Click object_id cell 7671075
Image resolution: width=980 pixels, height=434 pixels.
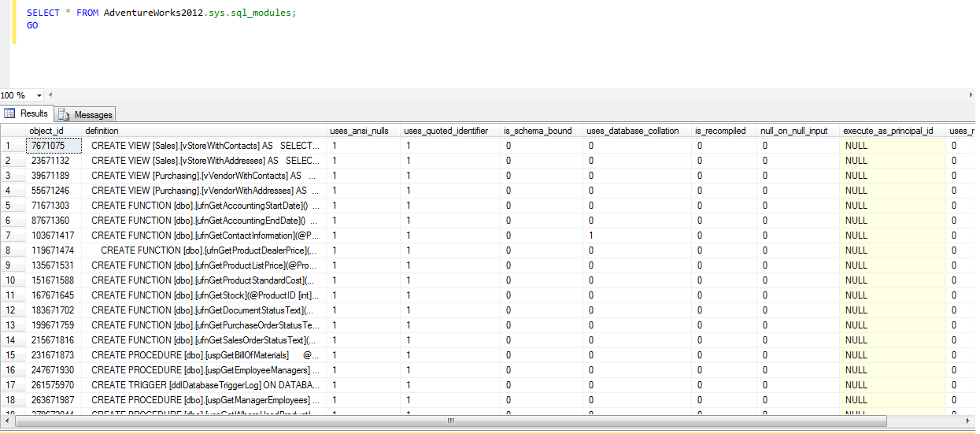(53, 146)
